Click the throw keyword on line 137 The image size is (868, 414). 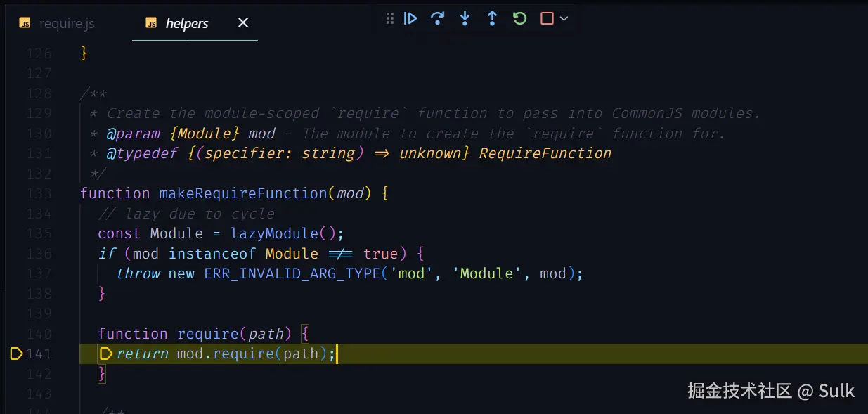pyautogui.click(x=138, y=273)
